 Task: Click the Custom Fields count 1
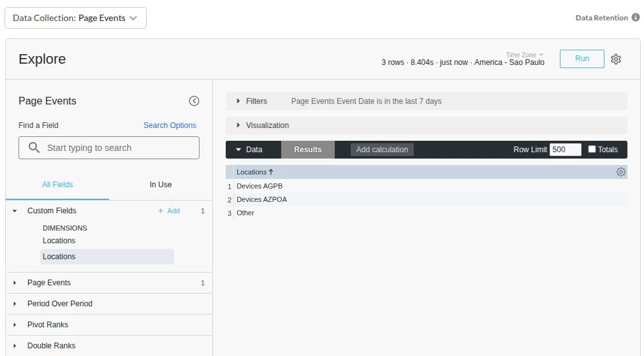203,211
